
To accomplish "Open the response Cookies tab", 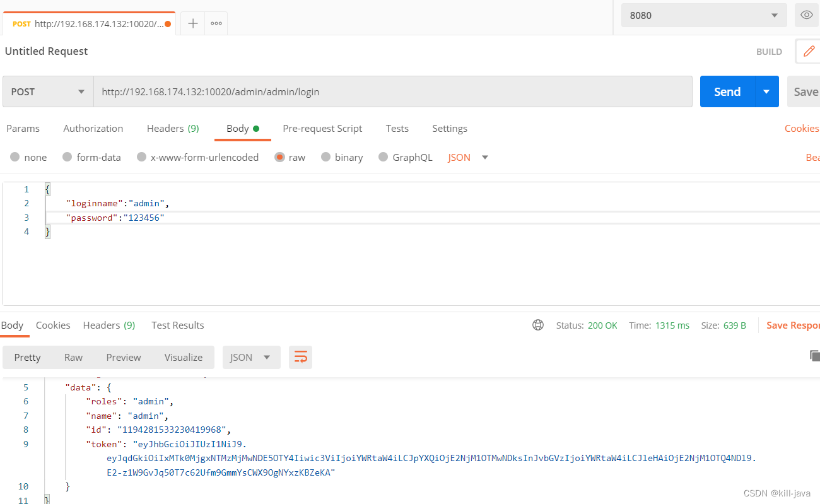I will point(53,325).
